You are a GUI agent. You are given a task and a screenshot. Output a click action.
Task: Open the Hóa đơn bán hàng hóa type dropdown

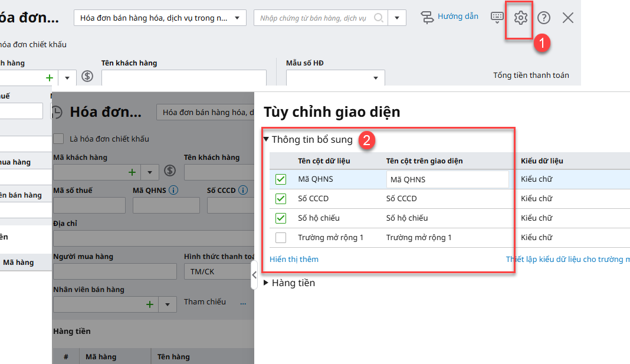click(160, 18)
